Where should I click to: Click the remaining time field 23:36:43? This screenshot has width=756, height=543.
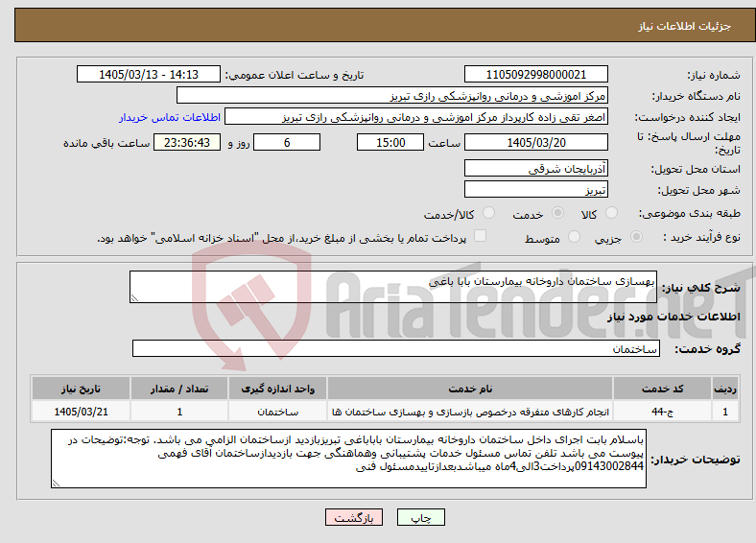tap(187, 142)
